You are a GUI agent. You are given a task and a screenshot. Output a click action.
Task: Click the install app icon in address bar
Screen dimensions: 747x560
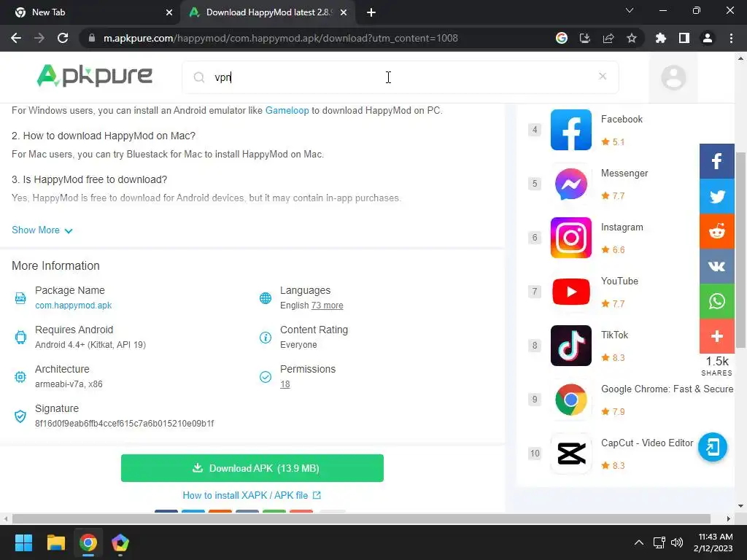tap(584, 38)
